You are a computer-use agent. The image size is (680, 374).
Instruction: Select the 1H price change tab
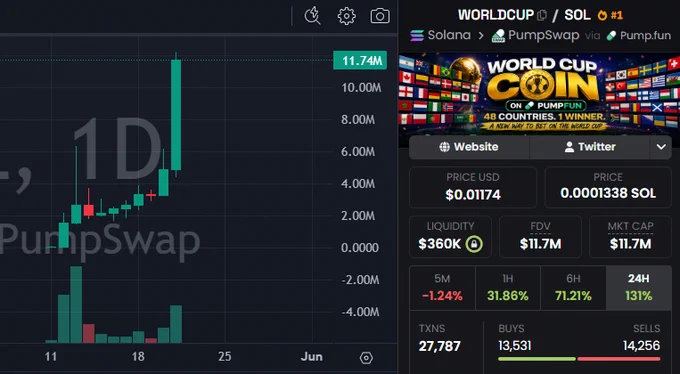[508, 288]
